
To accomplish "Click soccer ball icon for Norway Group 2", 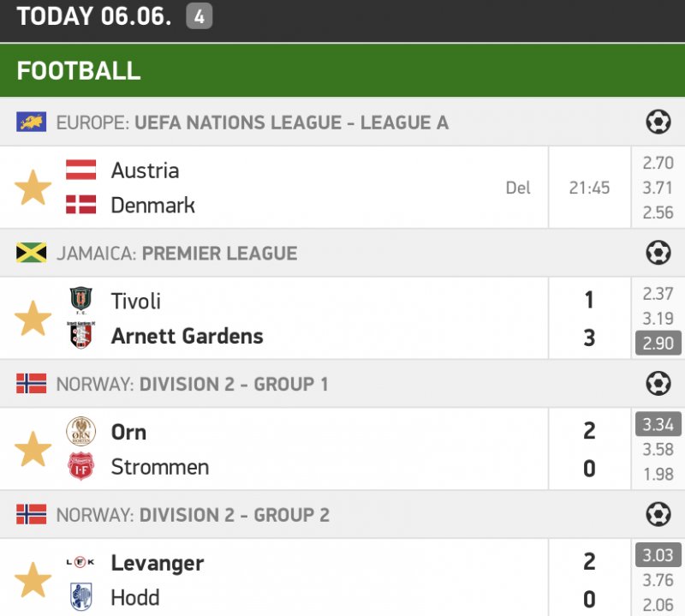I will (658, 514).
